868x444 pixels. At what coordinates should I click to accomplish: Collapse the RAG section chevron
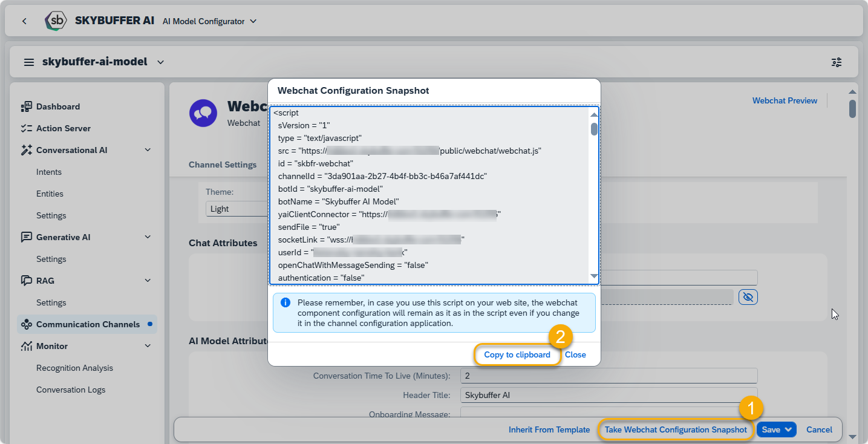[x=148, y=281]
